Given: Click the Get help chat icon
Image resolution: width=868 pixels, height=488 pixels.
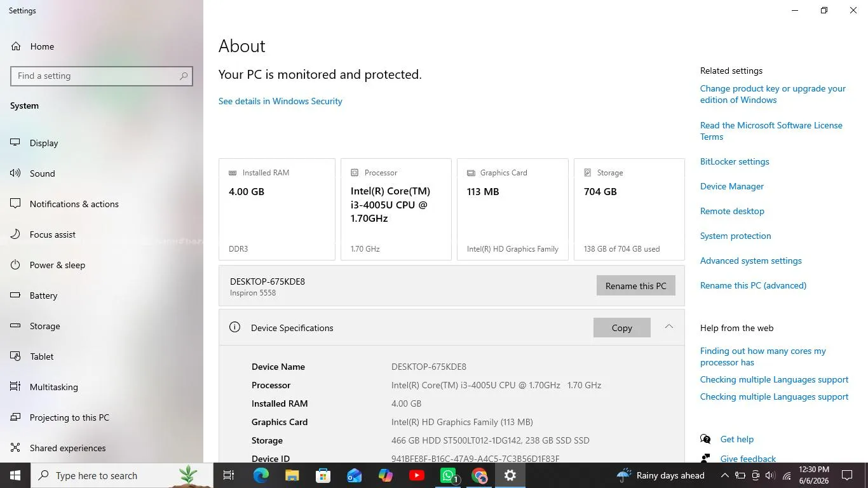Looking at the screenshot, I should [705, 439].
